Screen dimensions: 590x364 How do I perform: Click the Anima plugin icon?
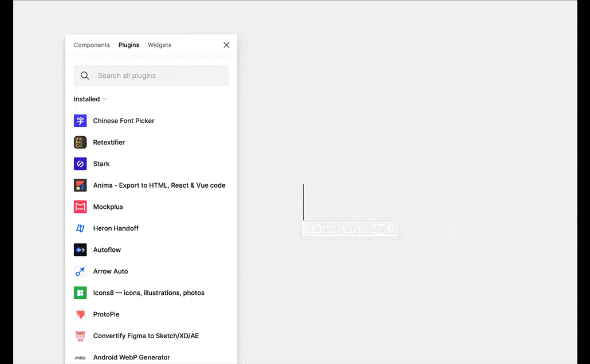pos(80,185)
